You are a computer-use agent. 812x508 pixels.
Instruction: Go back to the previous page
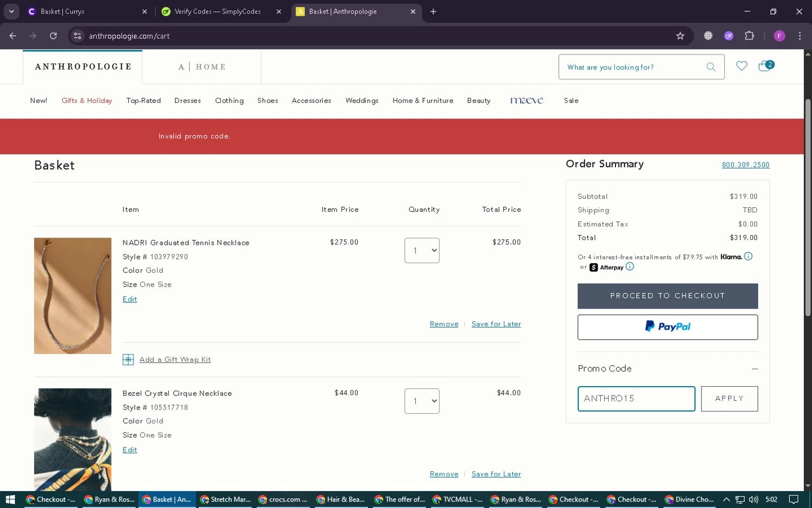click(x=13, y=36)
